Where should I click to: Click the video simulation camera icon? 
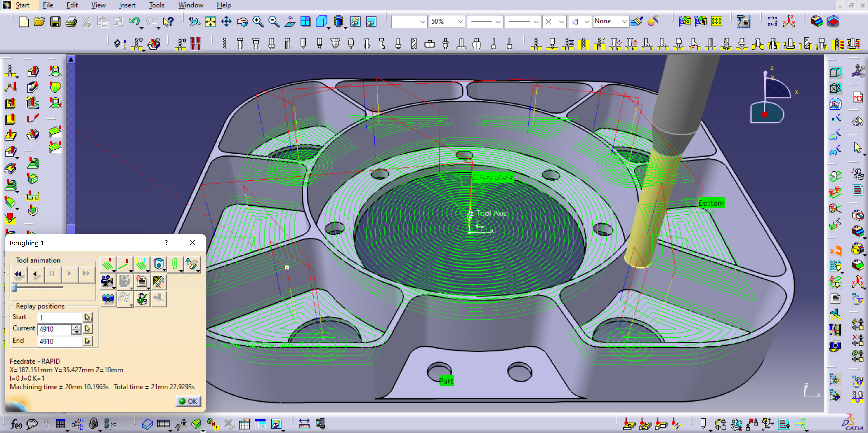click(x=107, y=281)
